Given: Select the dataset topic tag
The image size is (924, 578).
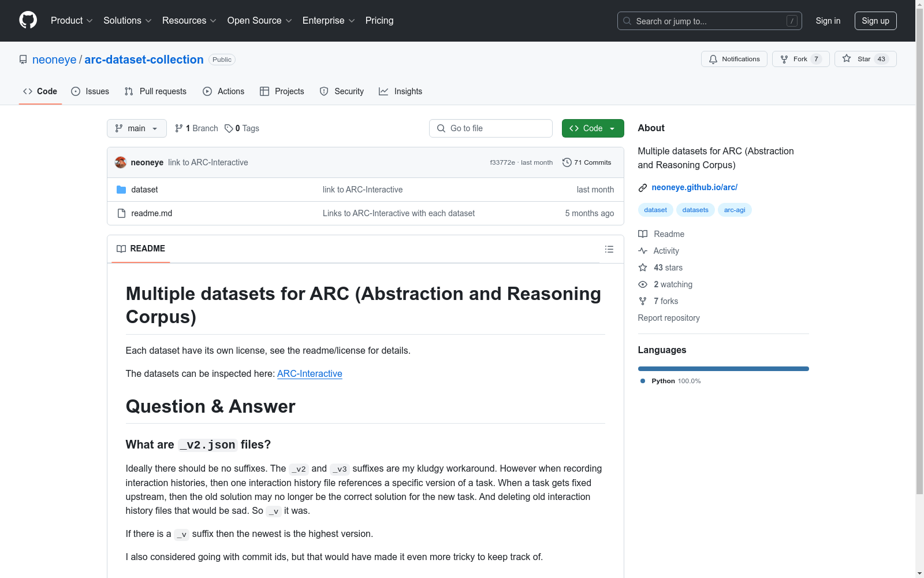Looking at the screenshot, I should click(x=655, y=210).
